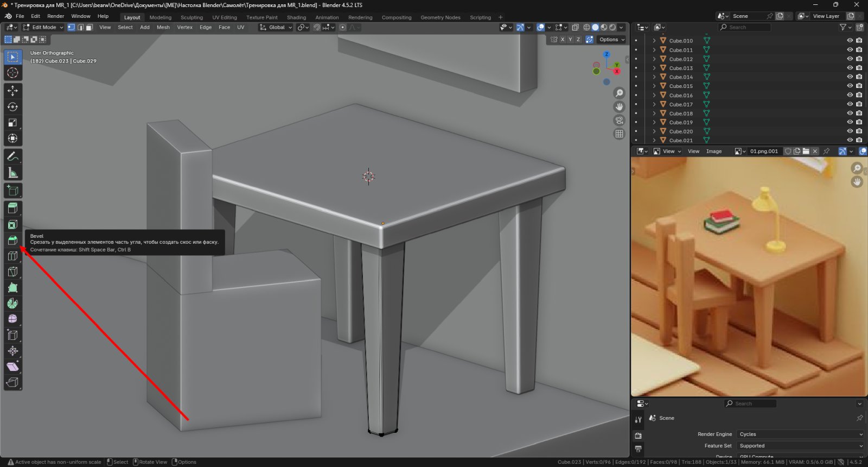This screenshot has height=467, width=868.
Task: Open the Render menu
Action: [x=56, y=16]
